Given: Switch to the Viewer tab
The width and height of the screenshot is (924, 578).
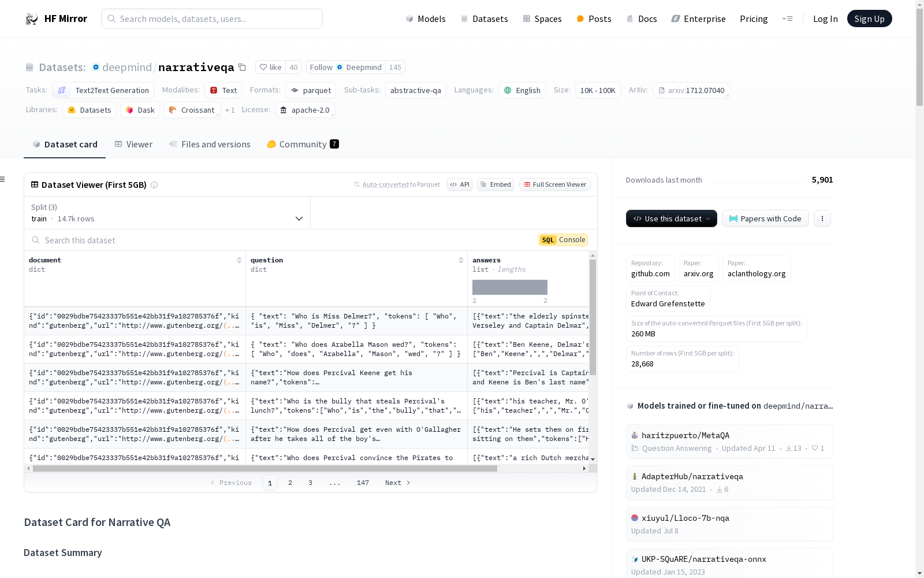Looking at the screenshot, I should [x=133, y=144].
